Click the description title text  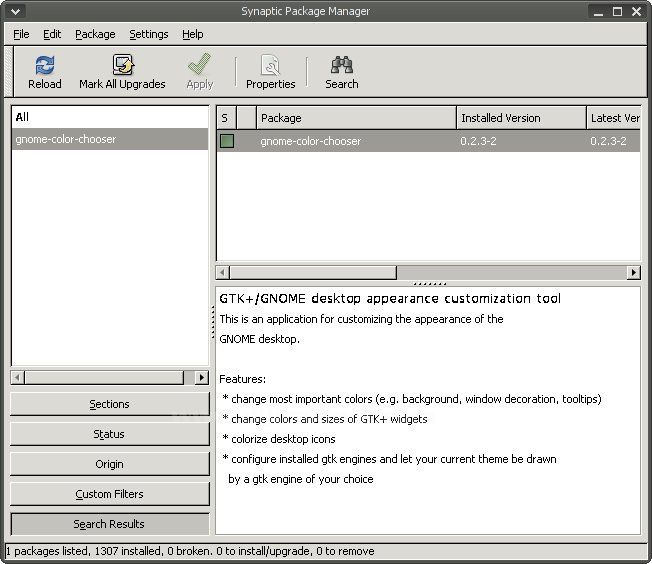coord(390,298)
